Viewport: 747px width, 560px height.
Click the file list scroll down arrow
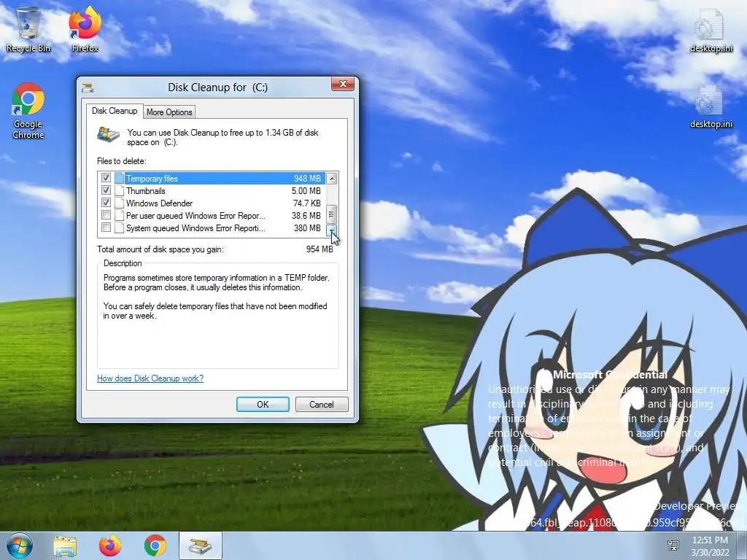click(332, 230)
